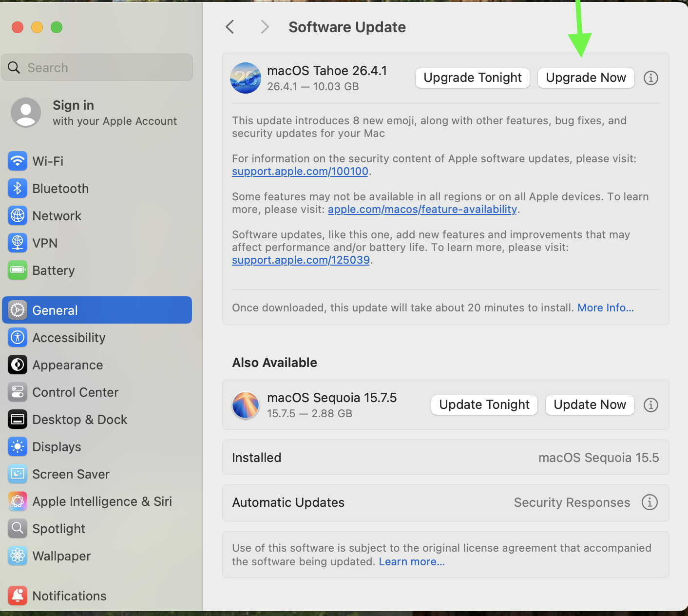The image size is (688, 616).
Task: Click the 26.4.1 — 10.03 GB text
Action: click(313, 87)
